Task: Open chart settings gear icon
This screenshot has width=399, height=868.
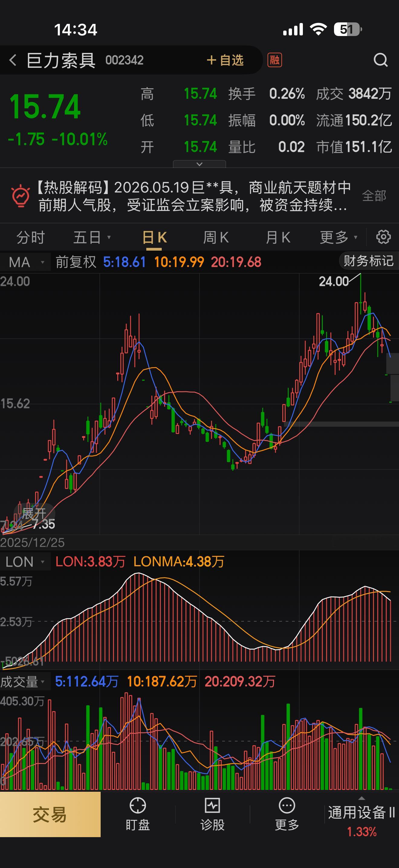Action: 383,237
